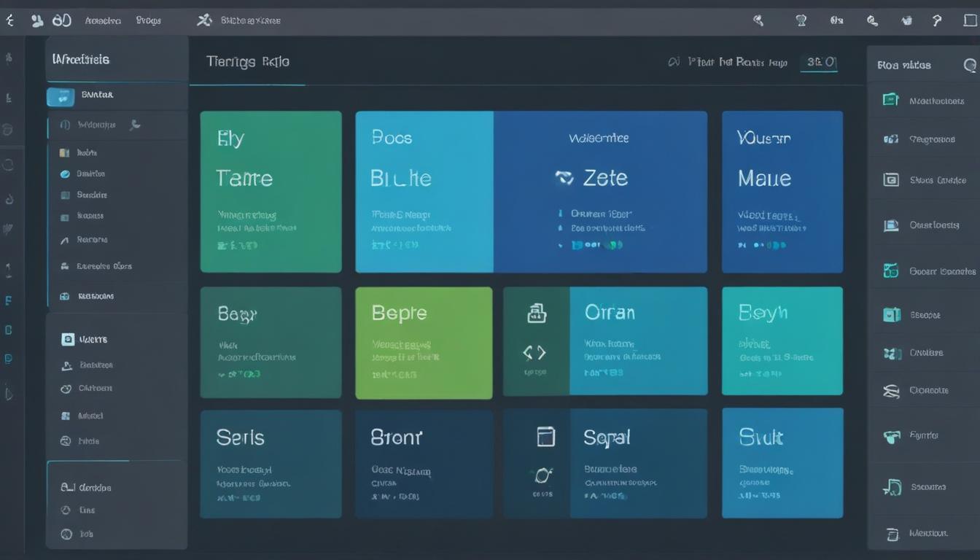Collapse the AI section at the sidebar bottom
The image size is (980, 560).
point(86,487)
